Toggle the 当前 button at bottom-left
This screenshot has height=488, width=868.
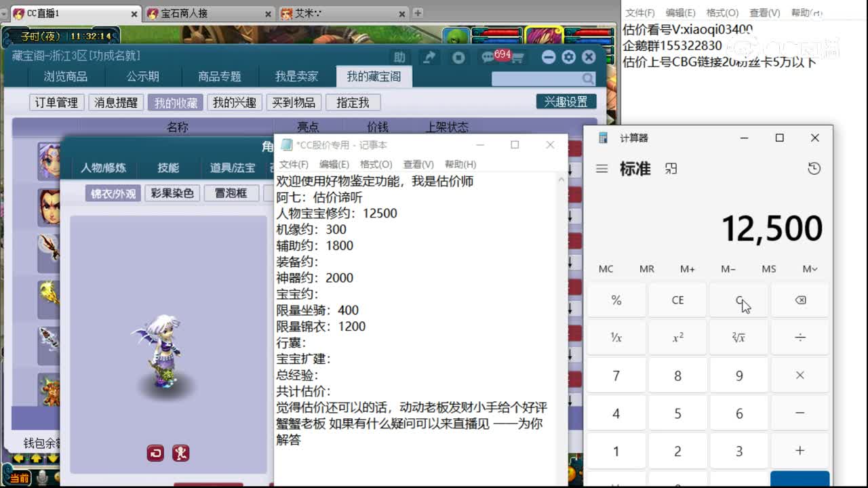20,477
